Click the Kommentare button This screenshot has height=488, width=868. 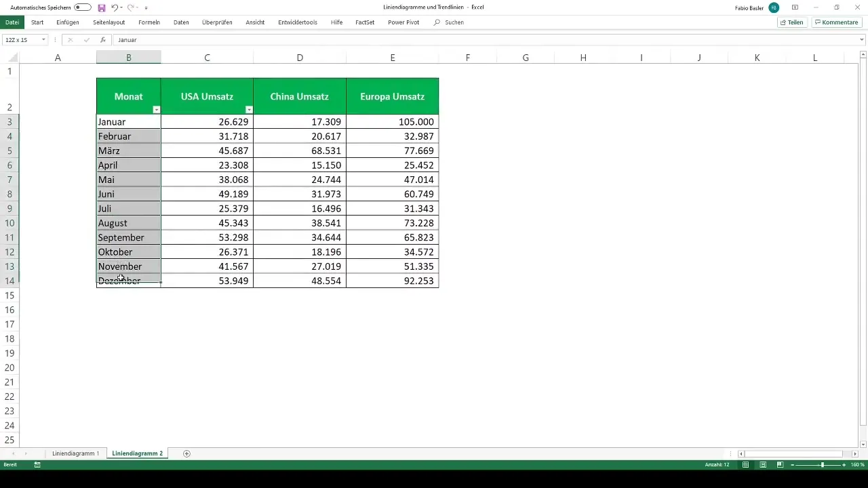coord(837,22)
